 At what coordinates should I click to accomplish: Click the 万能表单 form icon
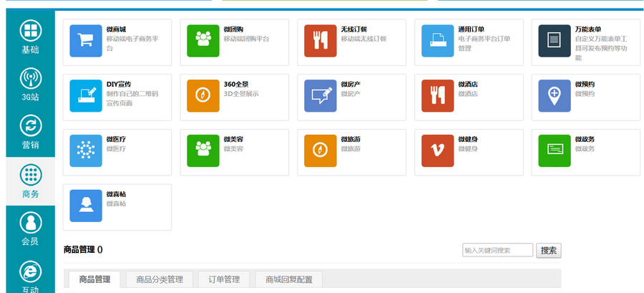click(x=555, y=41)
